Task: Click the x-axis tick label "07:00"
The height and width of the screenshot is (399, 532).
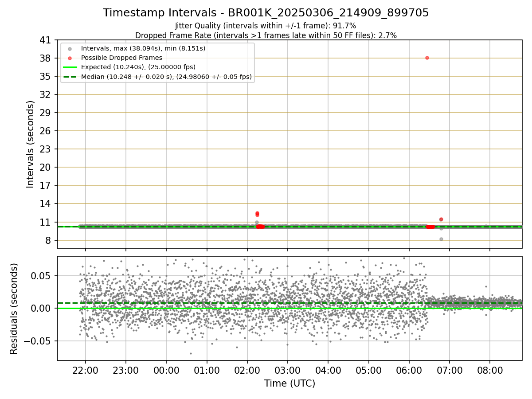Action: [449, 371]
